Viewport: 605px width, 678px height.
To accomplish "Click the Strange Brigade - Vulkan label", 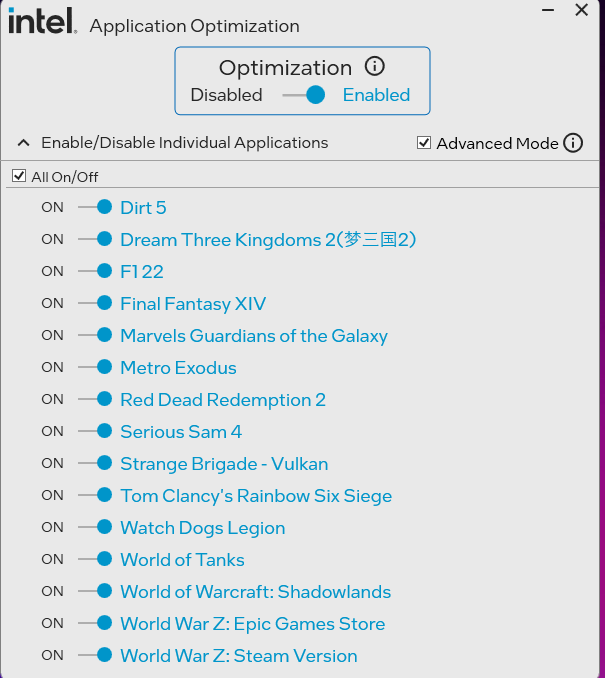I will pyautogui.click(x=224, y=463).
